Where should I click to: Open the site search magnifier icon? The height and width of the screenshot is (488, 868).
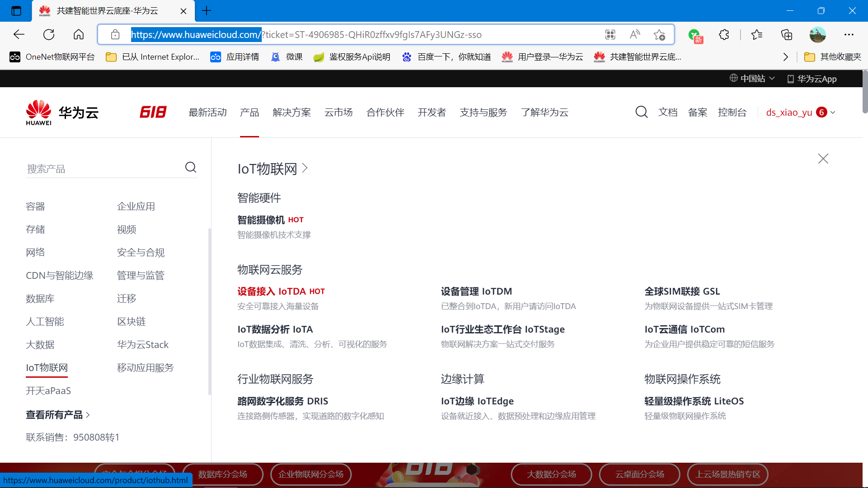641,112
